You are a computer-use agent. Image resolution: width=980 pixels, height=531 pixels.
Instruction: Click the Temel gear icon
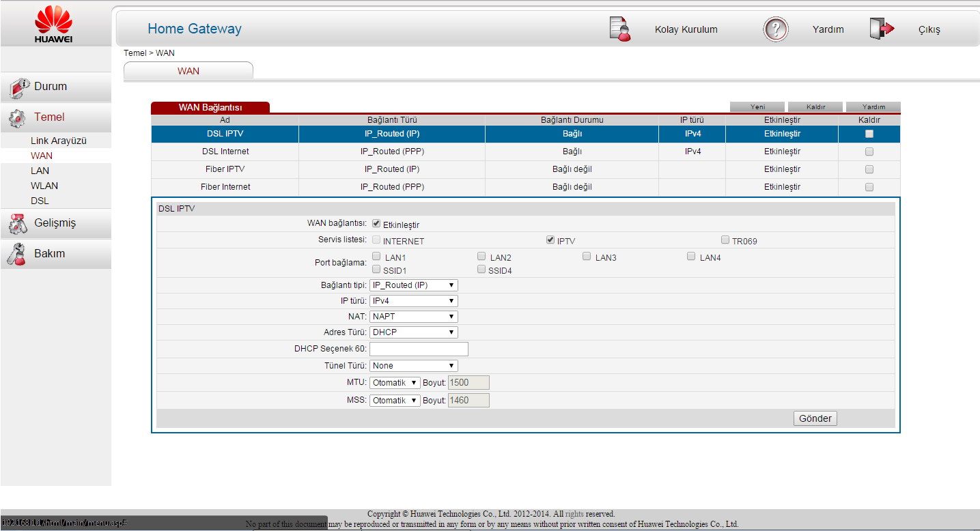tap(17, 118)
